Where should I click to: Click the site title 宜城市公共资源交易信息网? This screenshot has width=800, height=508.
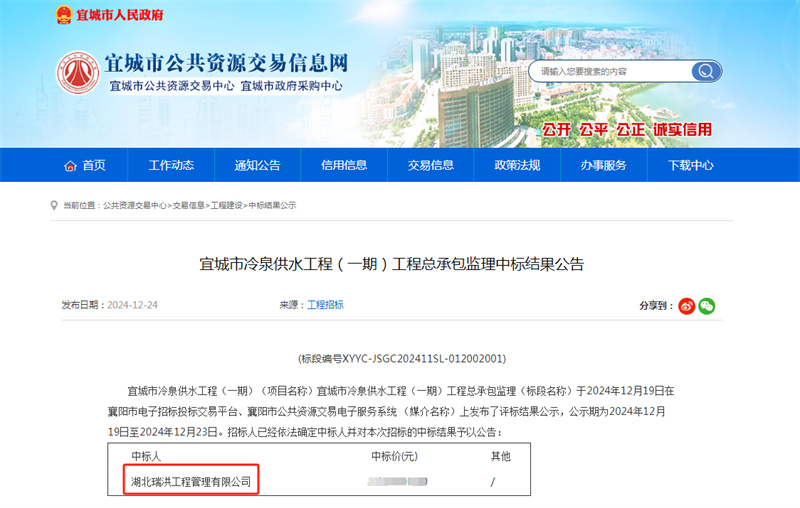pos(227,63)
